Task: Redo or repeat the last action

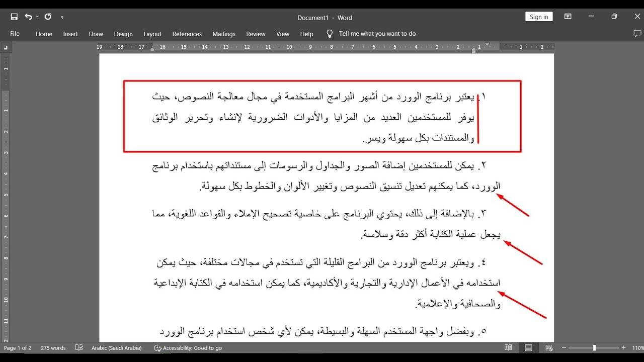Action: tap(48, 17)
